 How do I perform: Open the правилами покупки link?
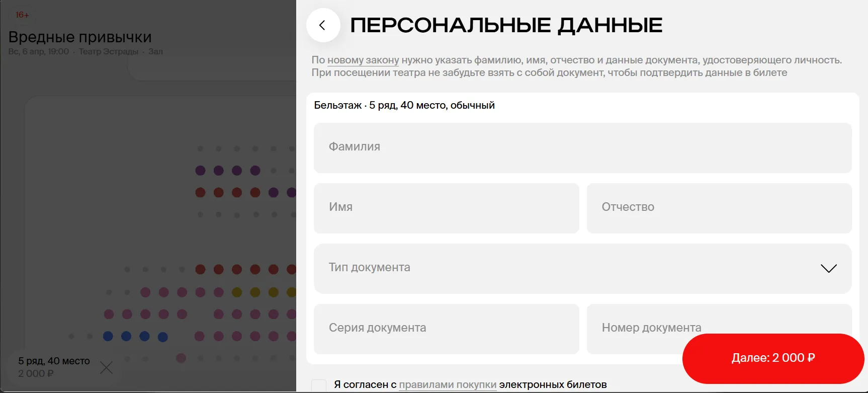coord(448,384)
